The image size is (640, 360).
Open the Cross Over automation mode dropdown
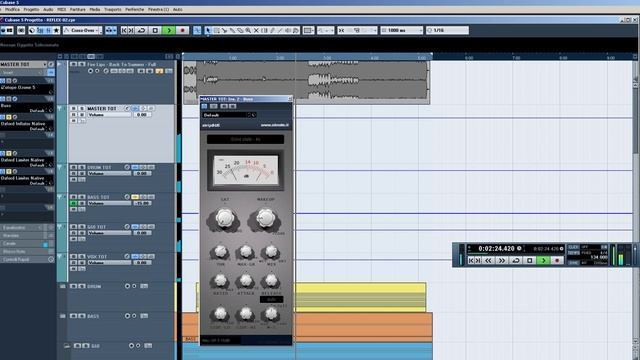point(82,30)
